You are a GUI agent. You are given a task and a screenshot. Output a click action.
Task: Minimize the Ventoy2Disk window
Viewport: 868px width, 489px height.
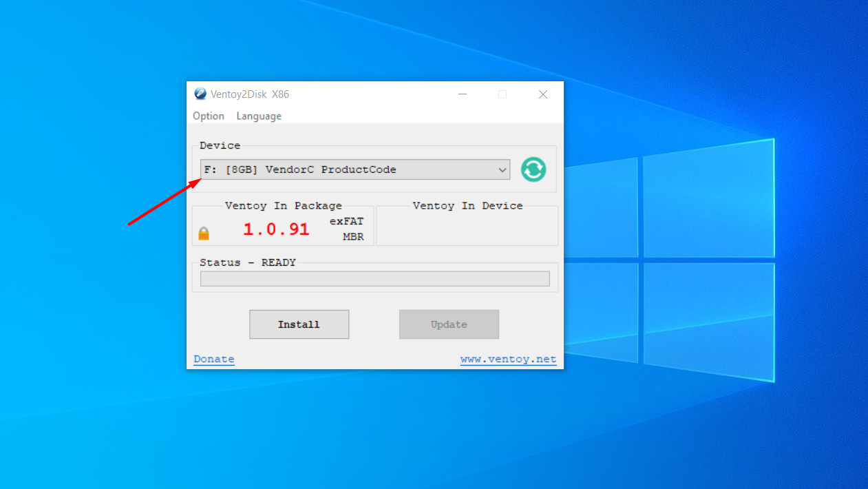click(x=463, y=94)
